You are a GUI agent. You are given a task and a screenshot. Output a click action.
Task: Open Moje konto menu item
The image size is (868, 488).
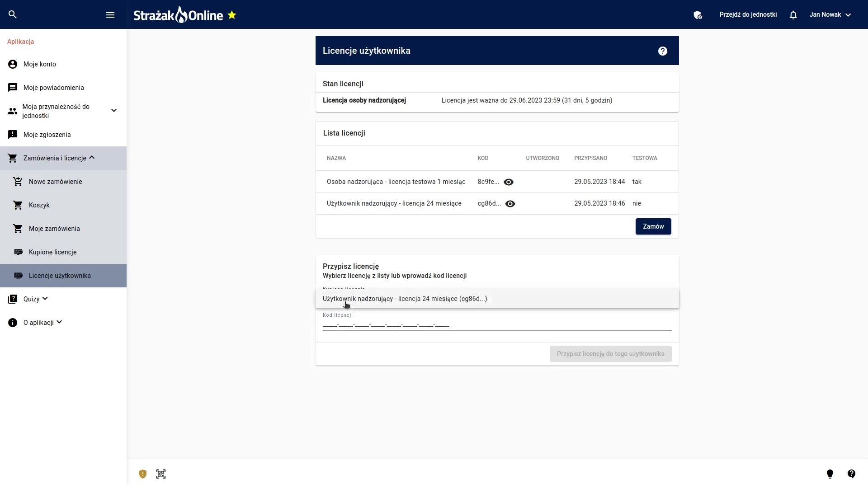[63, 64]
